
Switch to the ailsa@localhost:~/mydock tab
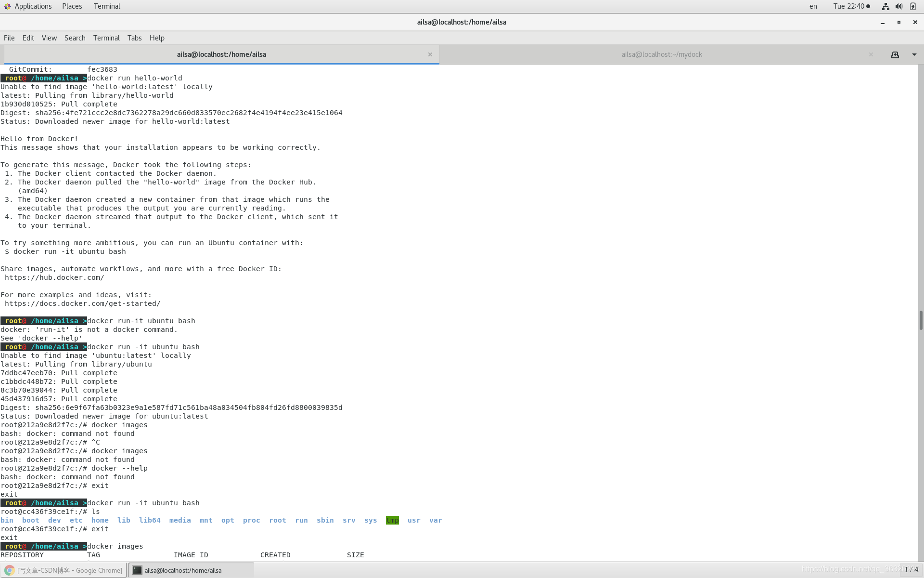661,55
